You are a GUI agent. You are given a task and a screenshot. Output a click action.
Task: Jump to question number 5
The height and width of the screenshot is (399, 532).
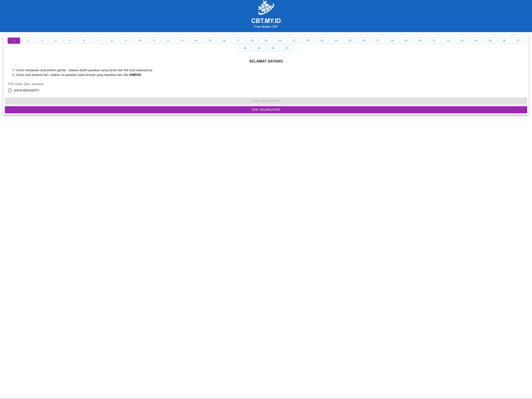point(70,40)
